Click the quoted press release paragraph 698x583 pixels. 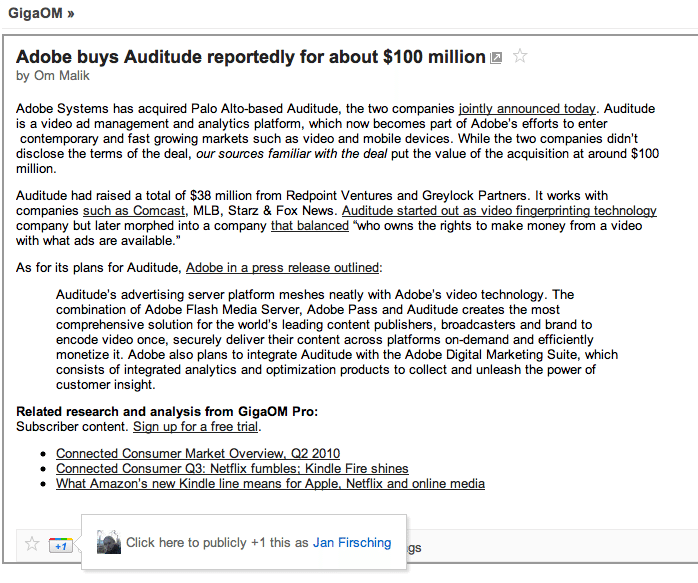tap(337, 340)
